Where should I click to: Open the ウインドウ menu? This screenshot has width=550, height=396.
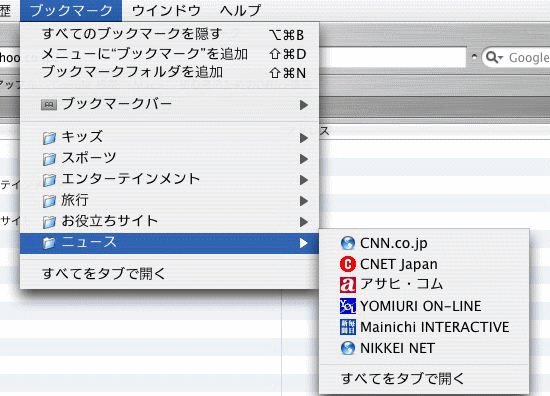(166, 11)
